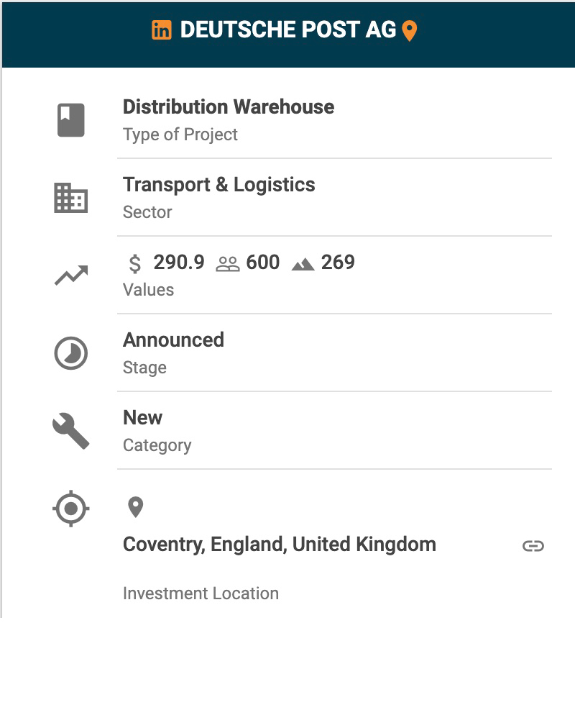
Task: Click Coventry, England, United Kingdom location text
Action: [280, 545]
